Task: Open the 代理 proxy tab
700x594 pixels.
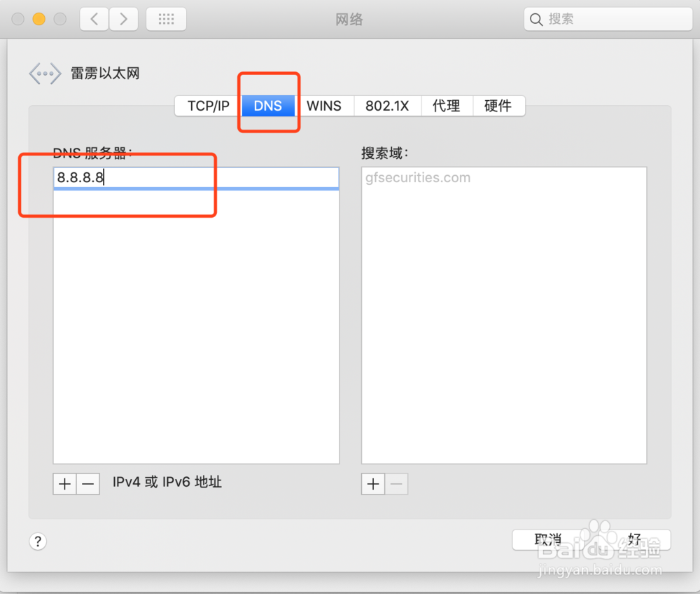Action: [447, 106]
